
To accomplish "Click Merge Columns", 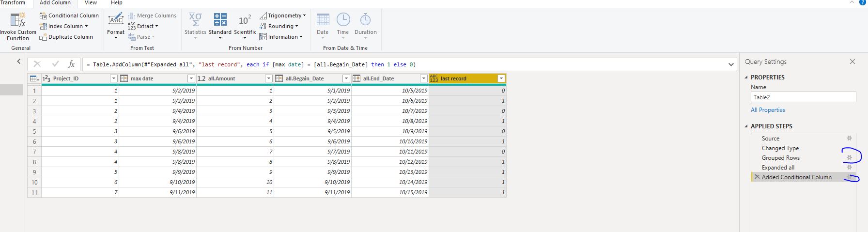I will click(x=152, y=15).
